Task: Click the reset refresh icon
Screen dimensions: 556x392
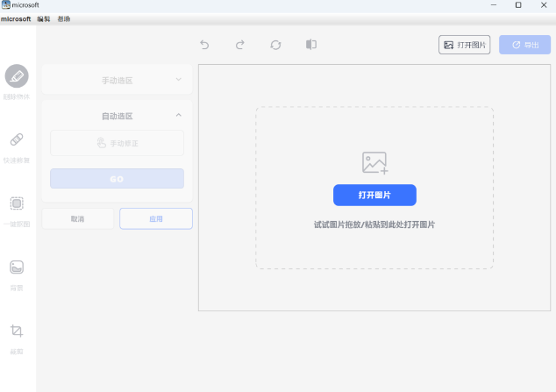Action: [275, 45]
